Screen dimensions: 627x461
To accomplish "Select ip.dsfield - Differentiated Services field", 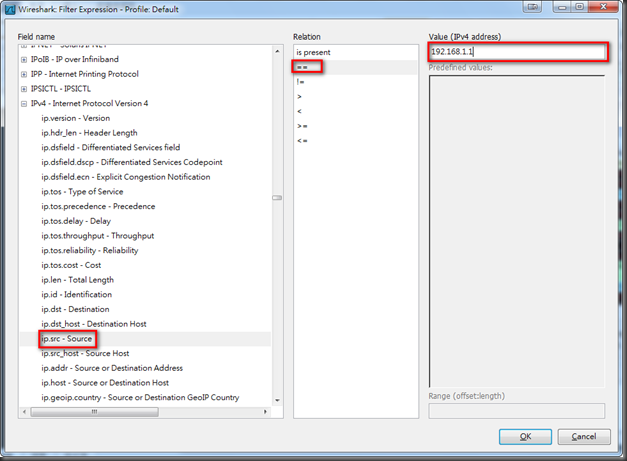I will [x=111, y=148].
